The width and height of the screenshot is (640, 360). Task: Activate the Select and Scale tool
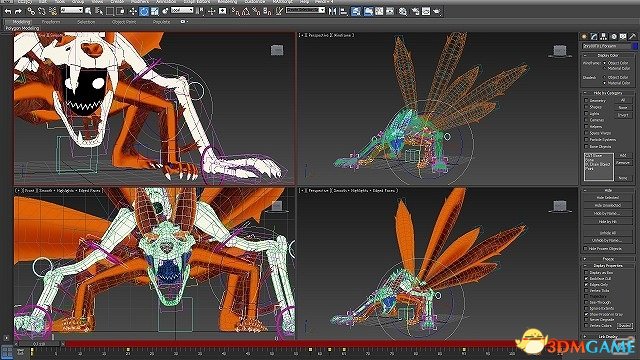pyautogui.click(x=154, y=11)
